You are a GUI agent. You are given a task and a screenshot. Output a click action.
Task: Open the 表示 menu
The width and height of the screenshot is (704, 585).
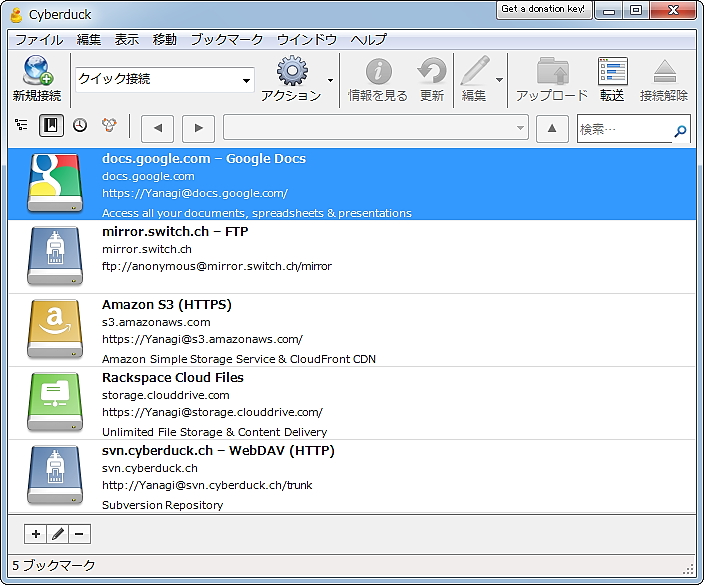click(127, 40)
